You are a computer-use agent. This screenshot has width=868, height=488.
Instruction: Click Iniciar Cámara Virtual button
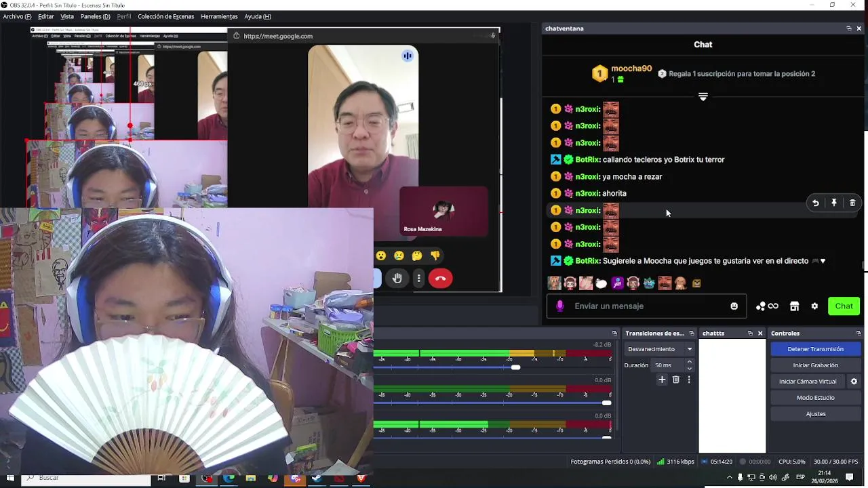tap(808, 382)
